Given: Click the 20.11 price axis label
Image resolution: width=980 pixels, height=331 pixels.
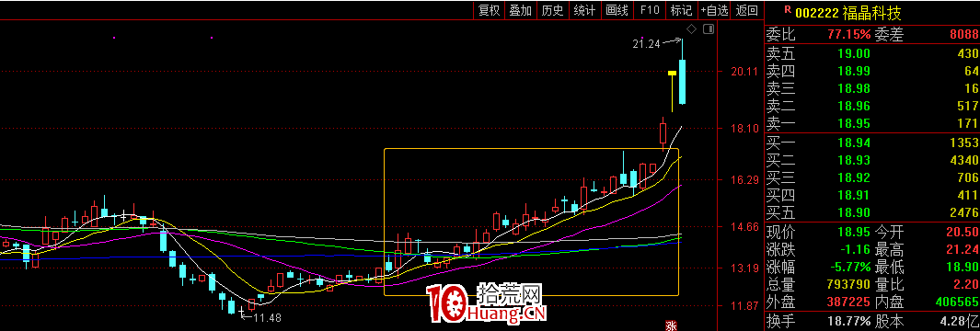Looking at the screenshot, I should (745, 72).
